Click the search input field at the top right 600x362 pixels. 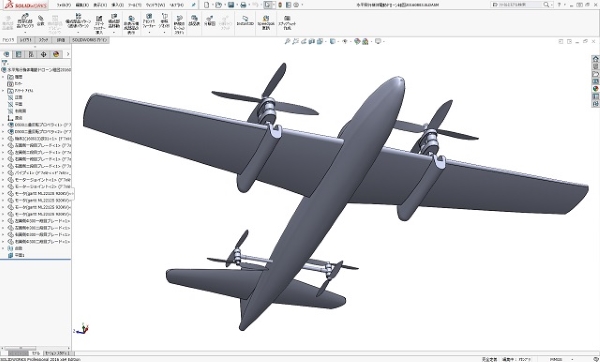517,5
